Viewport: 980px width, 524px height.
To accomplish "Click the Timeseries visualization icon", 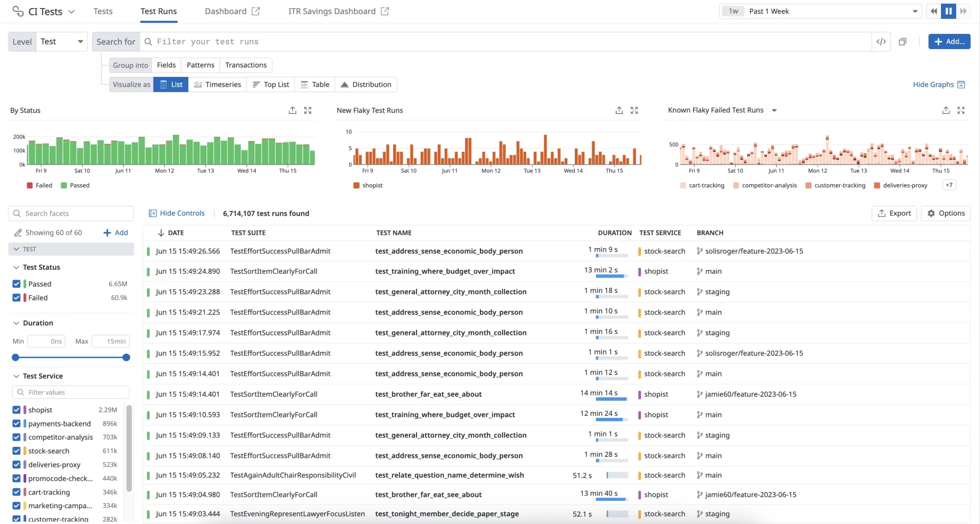I will [x=198, y=85].
